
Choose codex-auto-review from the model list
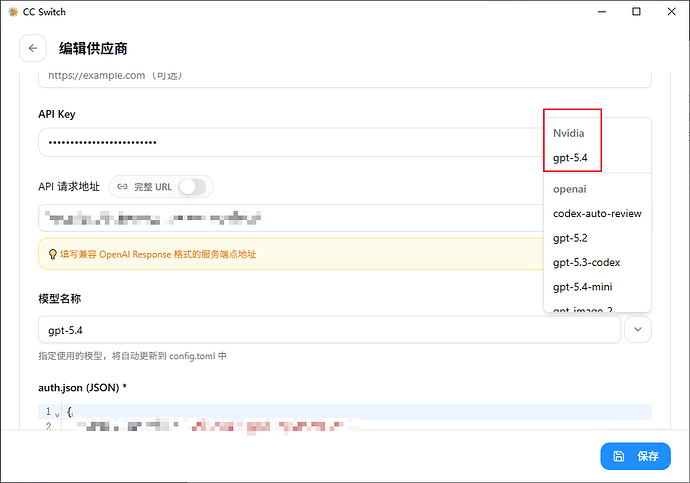point(597,213)
